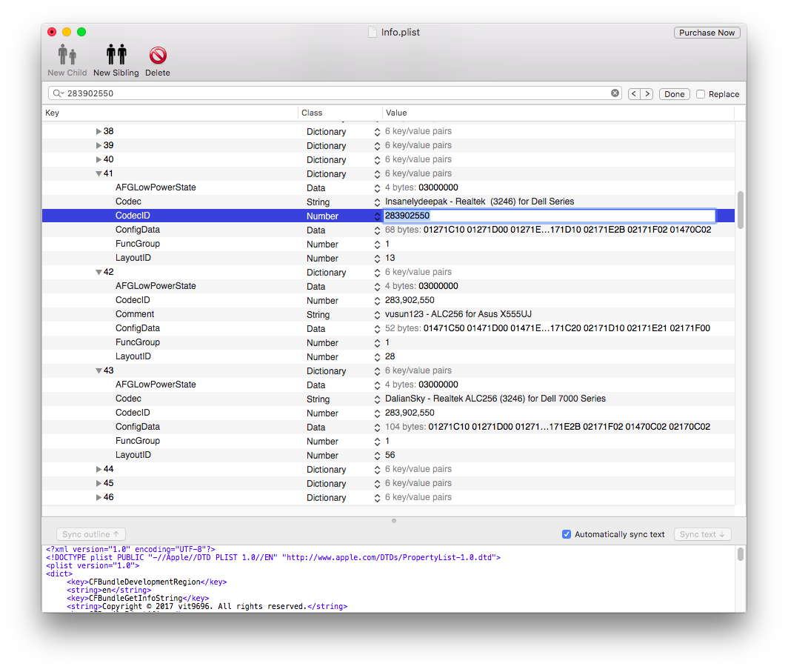Enable the Replace checkbox
Viewport: 788px width, 672px height.
click(x=701, y=94)
